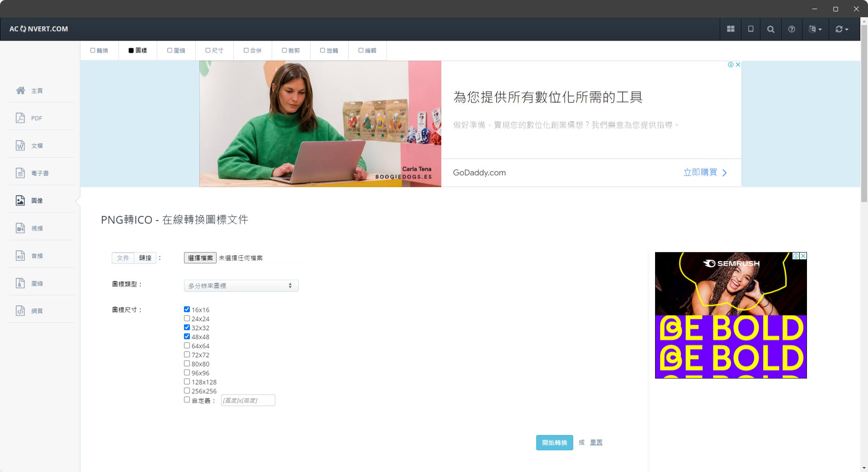Open the 壓縮 archive sidebar icon
868x472 pixels.
(20, 283)
